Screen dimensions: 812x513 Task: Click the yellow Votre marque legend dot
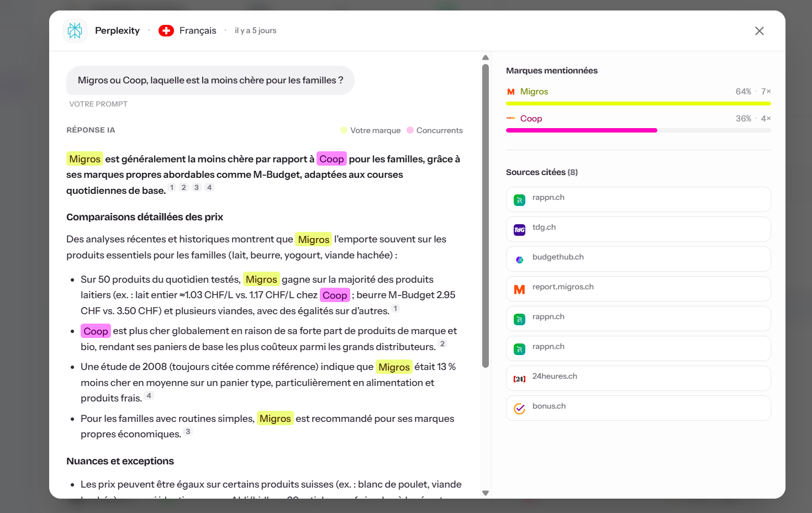coord(344,130)
